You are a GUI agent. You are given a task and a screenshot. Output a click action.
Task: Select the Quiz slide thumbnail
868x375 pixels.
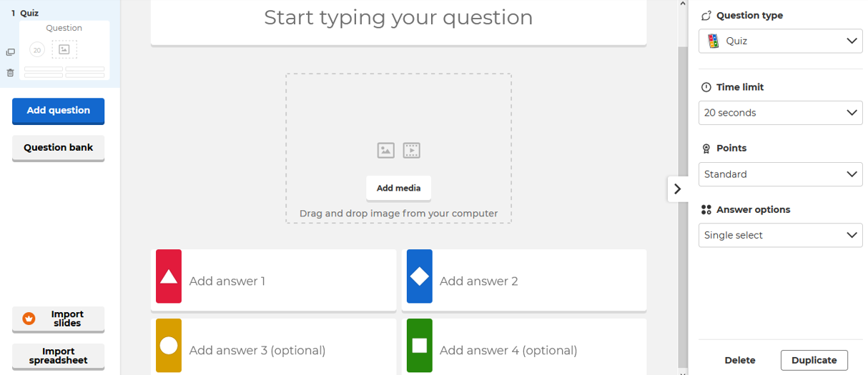[64, 49]
